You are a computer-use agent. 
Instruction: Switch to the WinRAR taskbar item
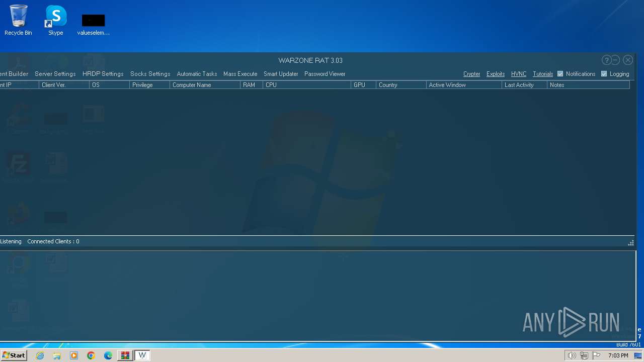point(125,355)
